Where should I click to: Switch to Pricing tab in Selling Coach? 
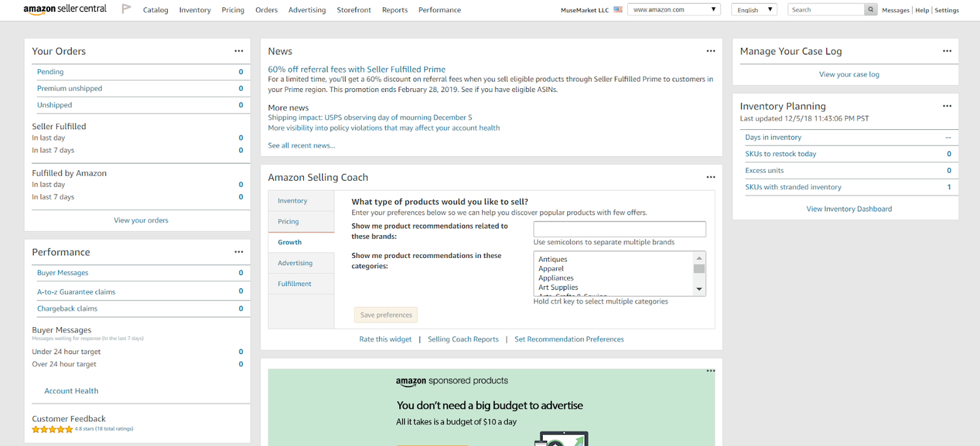pos(301,221)
